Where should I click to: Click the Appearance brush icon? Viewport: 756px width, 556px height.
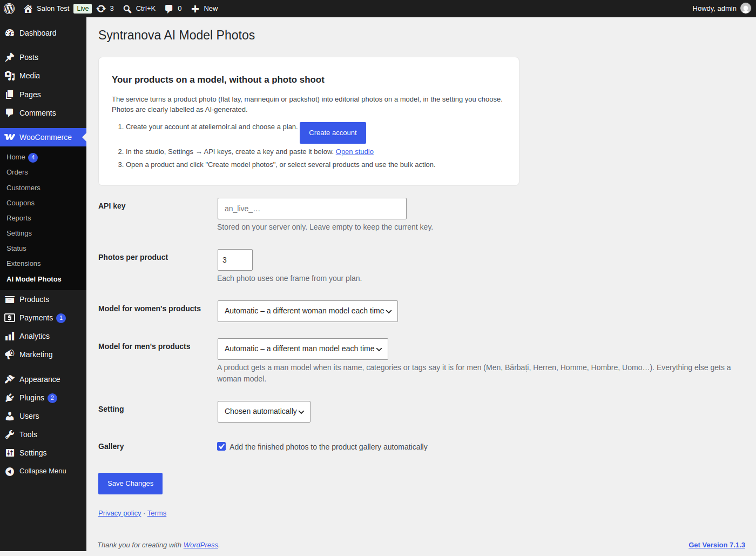[x=10, y=379]
